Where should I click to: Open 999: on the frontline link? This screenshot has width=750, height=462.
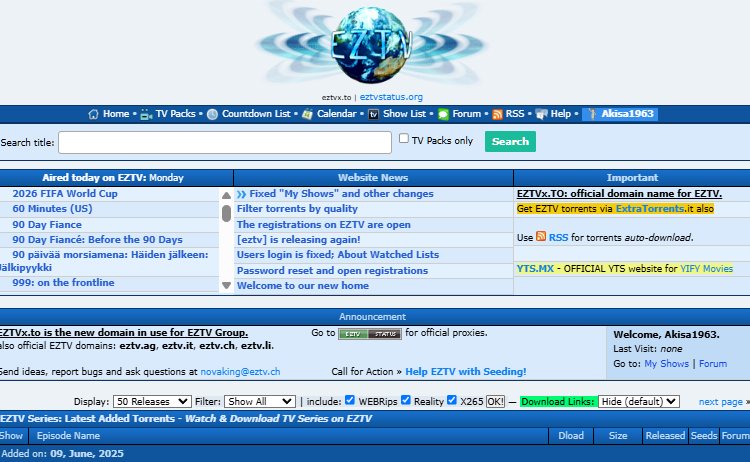point(64,283)
